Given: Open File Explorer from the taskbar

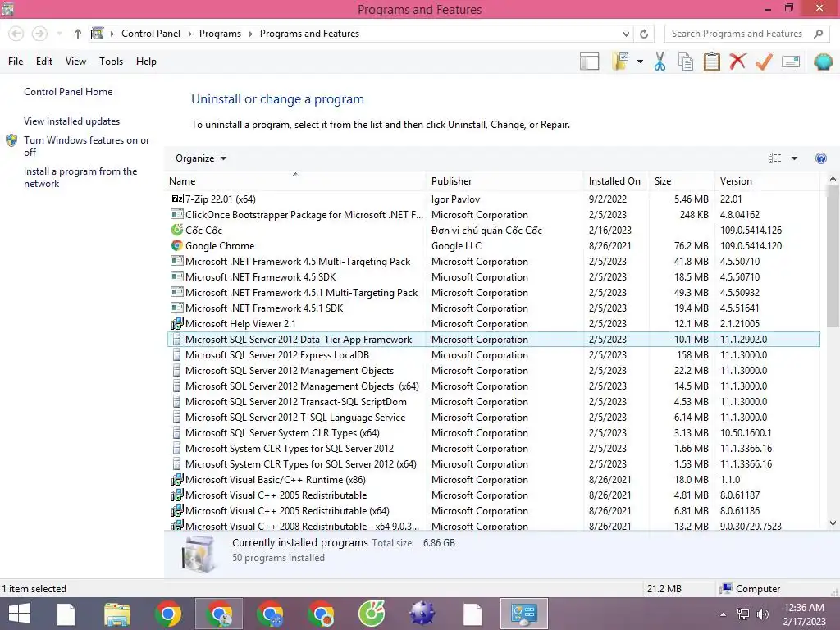Looking at the screenshot, I should (x=116, y=614).
